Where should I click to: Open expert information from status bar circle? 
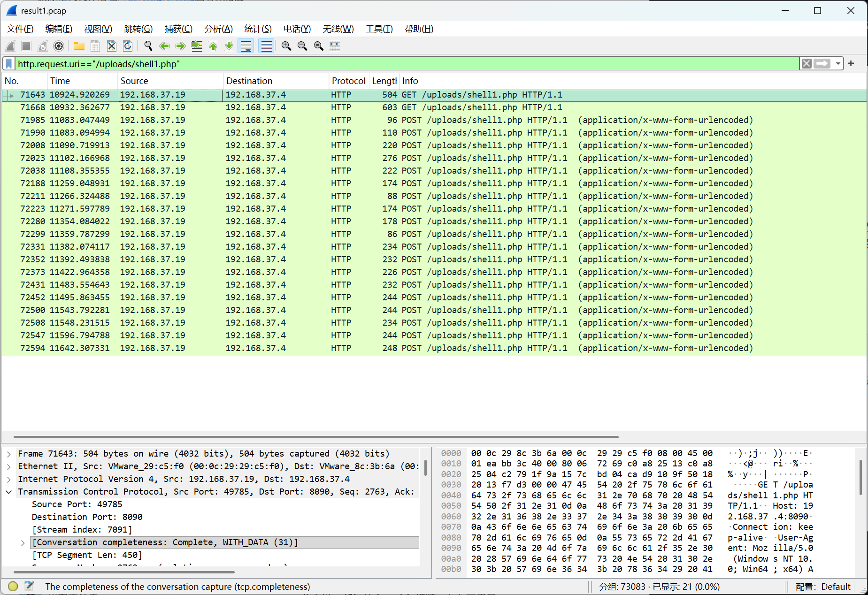pos(13,586)
